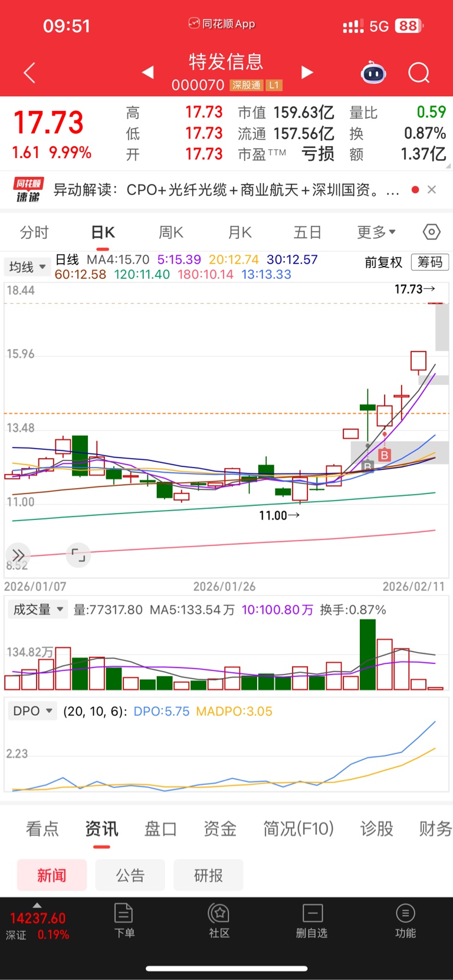This screenshot has height=980, width=453.
Task: Open the 盘口 tab
Action: 160,829
